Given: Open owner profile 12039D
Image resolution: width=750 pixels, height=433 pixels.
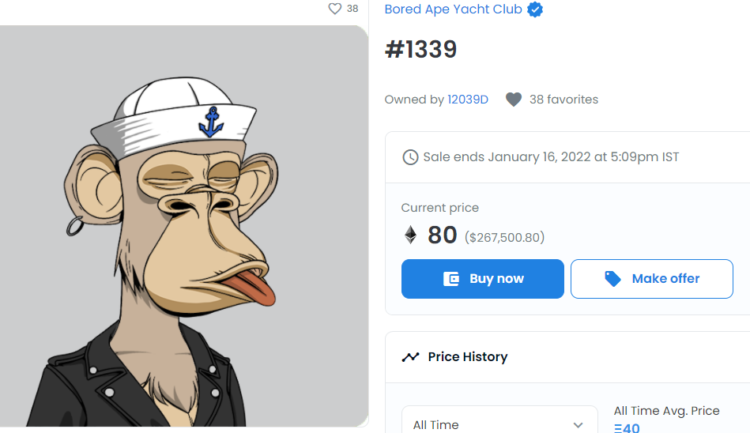Looking at the screenshot, I should click(469, 99).
